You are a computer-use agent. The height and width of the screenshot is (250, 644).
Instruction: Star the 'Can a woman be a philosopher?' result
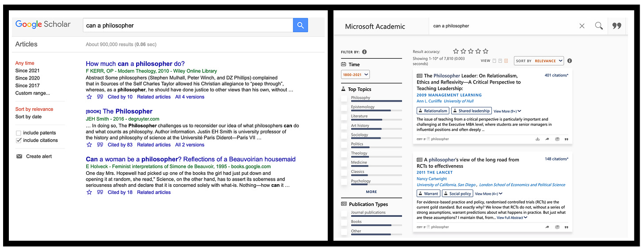click(89, 192)
